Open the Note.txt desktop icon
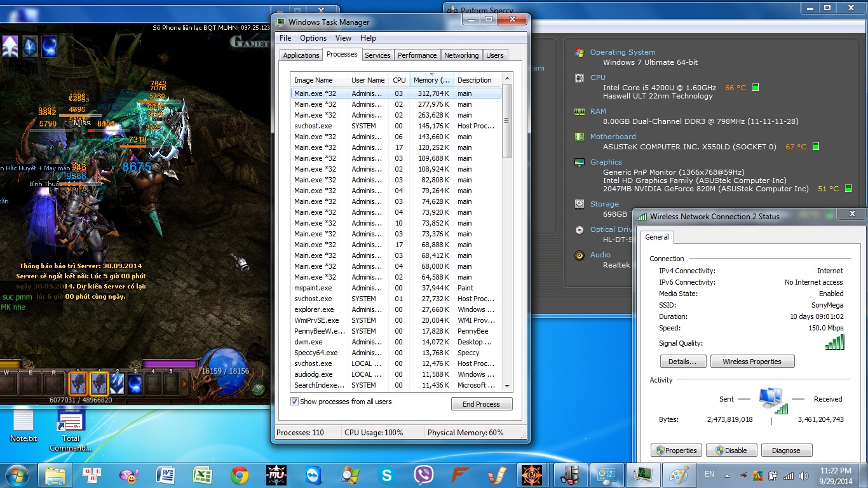 [x=24, y=426]
